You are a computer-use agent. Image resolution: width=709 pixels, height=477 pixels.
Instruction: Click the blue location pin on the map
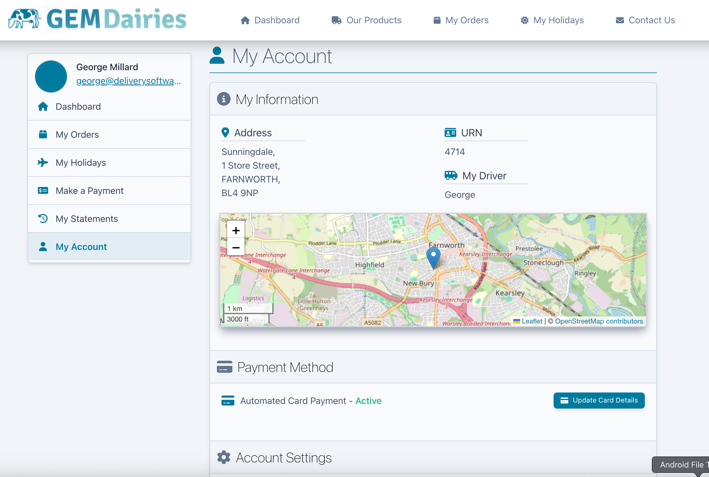(433, 257)
